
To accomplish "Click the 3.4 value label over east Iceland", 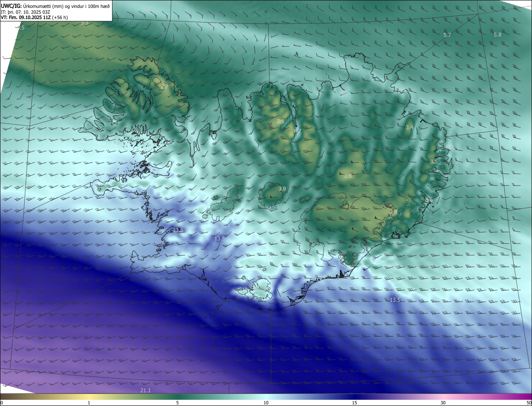I will (409, 127).
